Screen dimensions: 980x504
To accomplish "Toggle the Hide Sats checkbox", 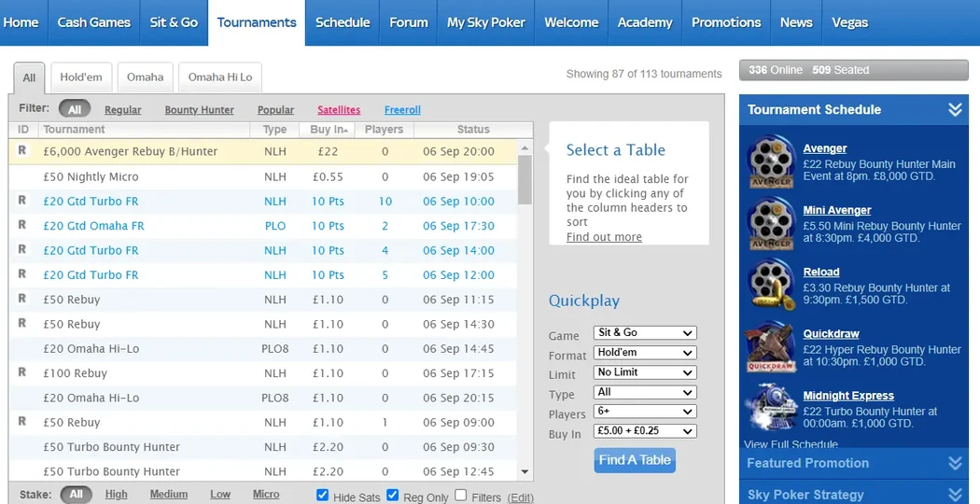I will point(322,496).
